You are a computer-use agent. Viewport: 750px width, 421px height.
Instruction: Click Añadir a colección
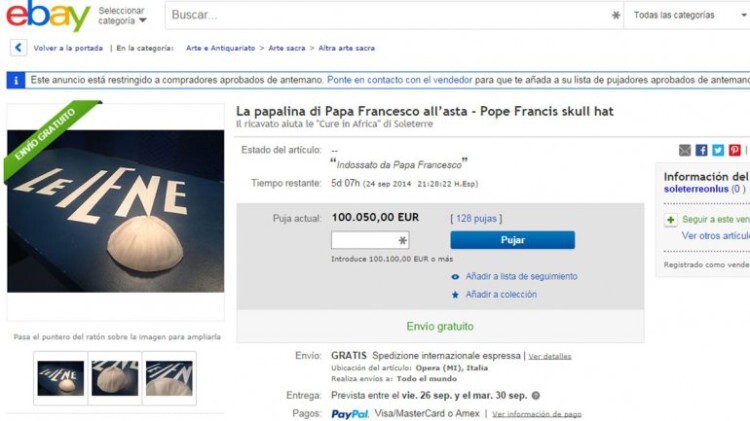pos(501,295)
